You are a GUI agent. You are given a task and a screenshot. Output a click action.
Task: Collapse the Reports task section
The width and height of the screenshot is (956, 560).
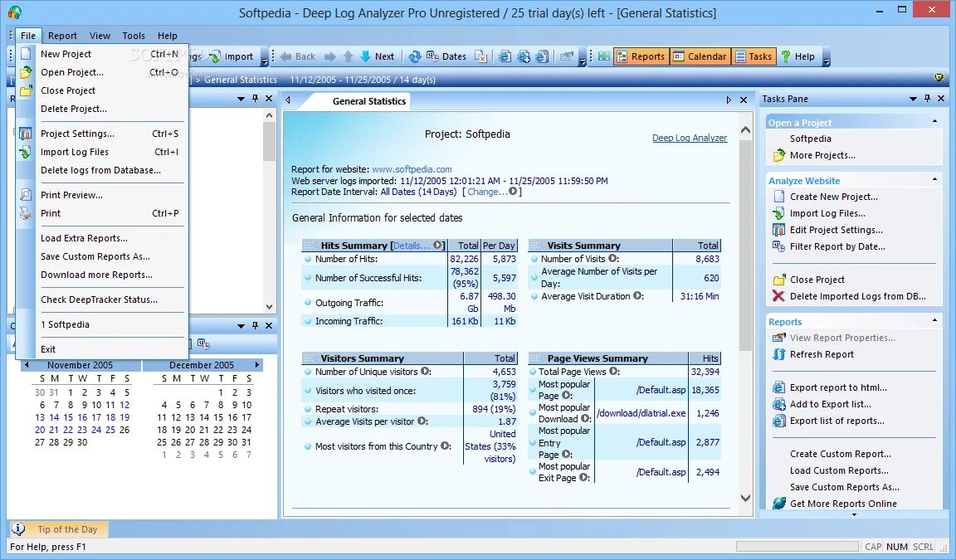tap(934, 320)
